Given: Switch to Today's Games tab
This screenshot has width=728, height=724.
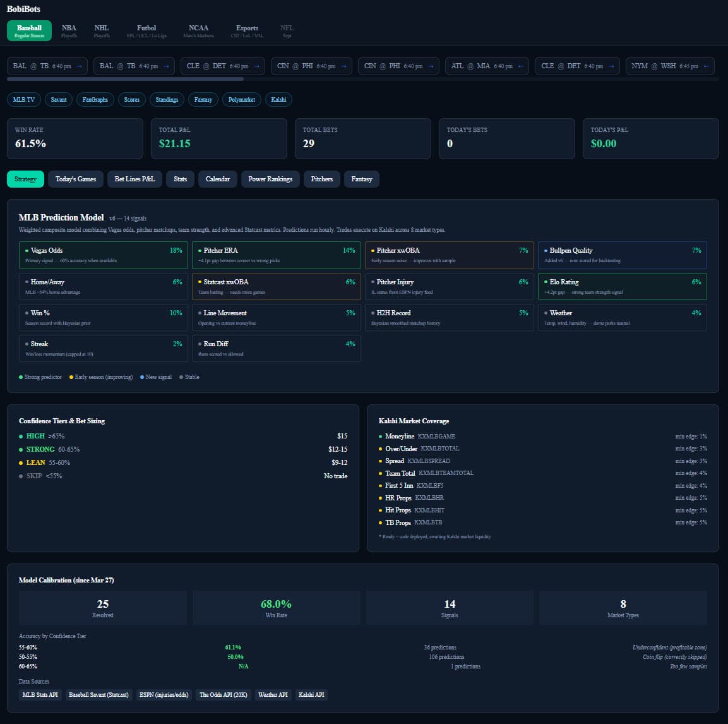Looking at the screenshot, I should tap(76, 179).
